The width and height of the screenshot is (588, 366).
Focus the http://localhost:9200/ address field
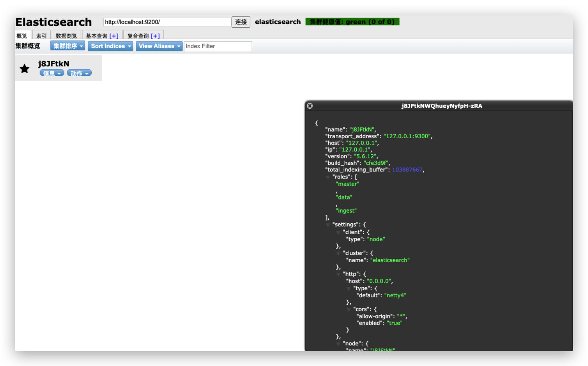[167, 22]
